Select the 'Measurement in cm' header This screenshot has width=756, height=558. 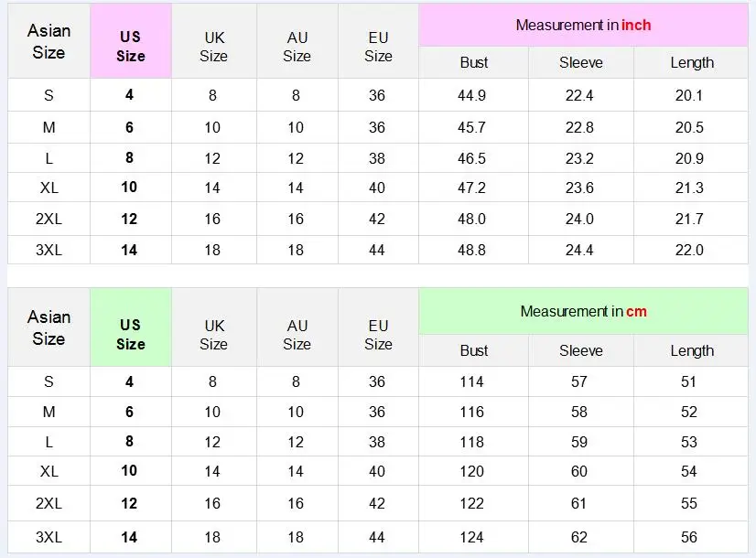[583, 311]
